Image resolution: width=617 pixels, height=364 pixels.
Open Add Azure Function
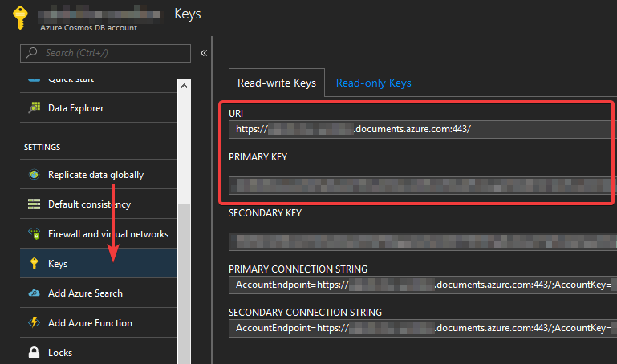tap(99, 322)
